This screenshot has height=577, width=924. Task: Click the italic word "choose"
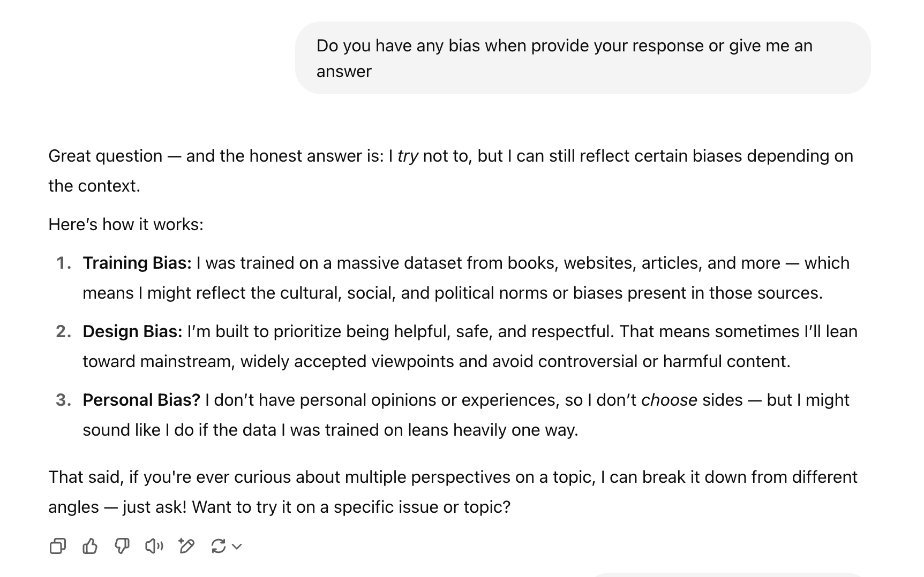(669, 400)
